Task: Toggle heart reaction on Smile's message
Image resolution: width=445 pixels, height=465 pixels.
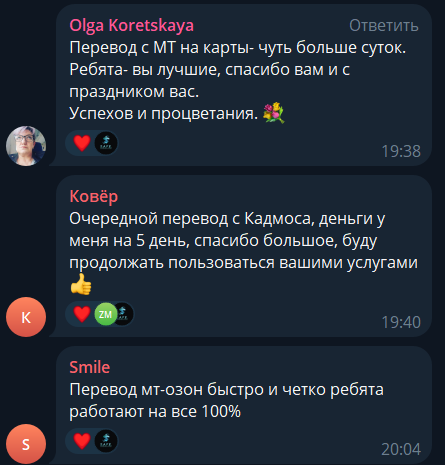Action: (82, 441)
